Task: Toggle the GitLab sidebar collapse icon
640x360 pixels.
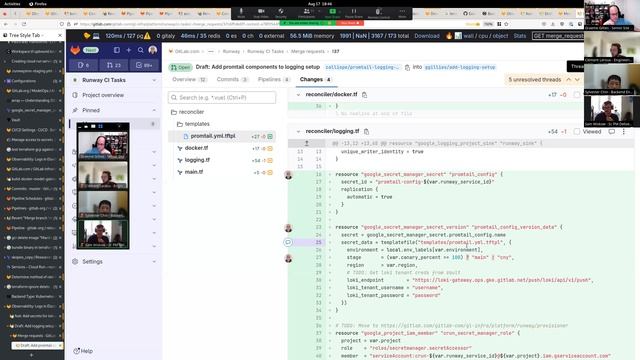Action: pos(116,50)
